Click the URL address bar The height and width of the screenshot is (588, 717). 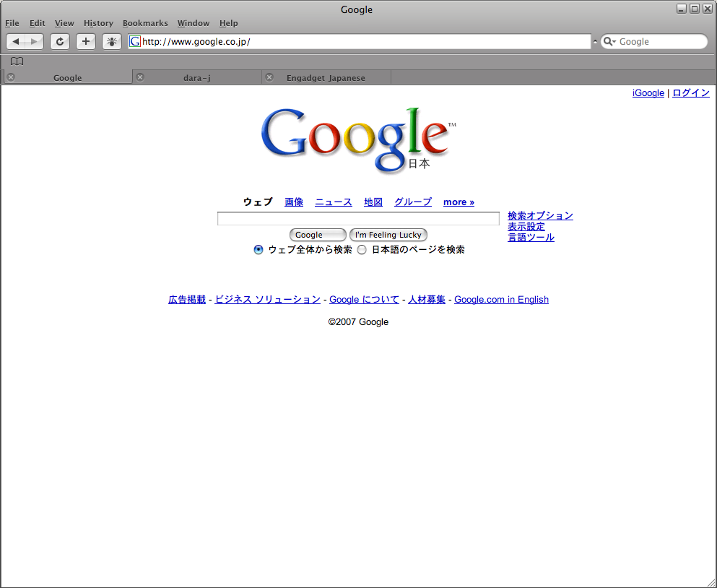[360, 42]
